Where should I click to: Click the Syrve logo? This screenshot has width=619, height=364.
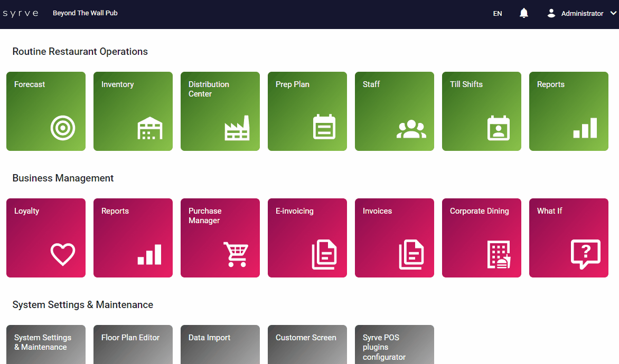[21, 13]
